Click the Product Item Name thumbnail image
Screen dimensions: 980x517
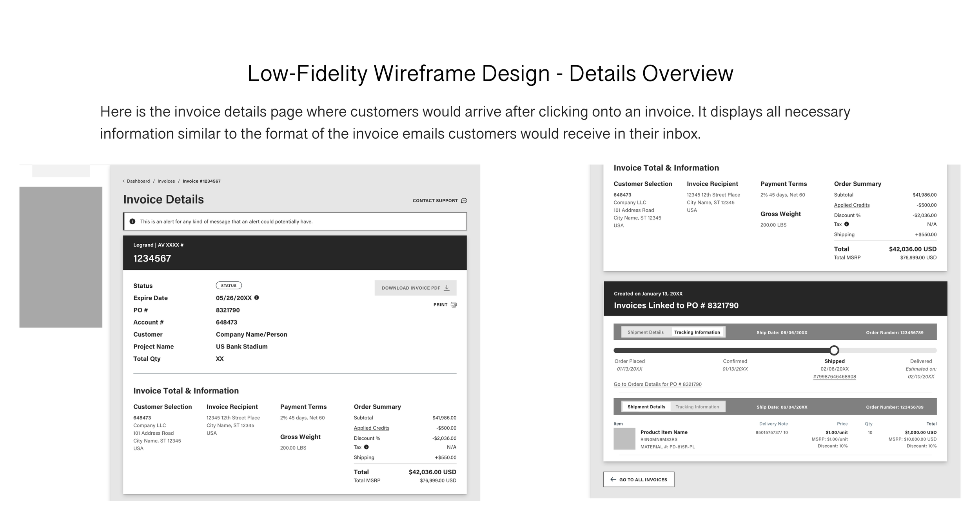pyautogui.click(x=624, y=439)
